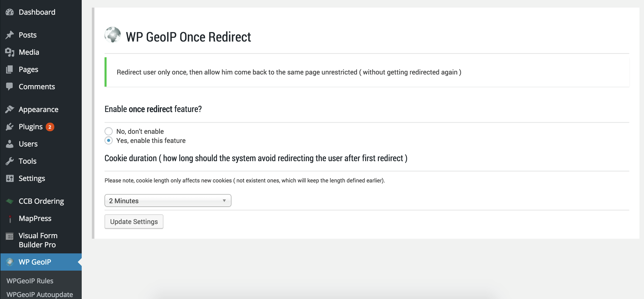Image resolution: width=644 pixels, height=299 pixels.
Task: Click the Users person icon
Action: pyautogui.click(x=10, y=144)
